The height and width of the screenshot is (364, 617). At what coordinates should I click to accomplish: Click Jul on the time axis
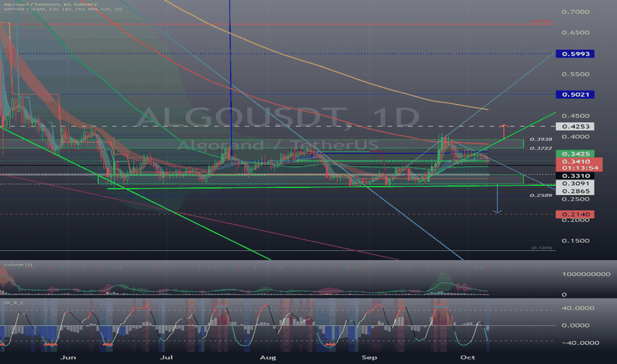166,357
